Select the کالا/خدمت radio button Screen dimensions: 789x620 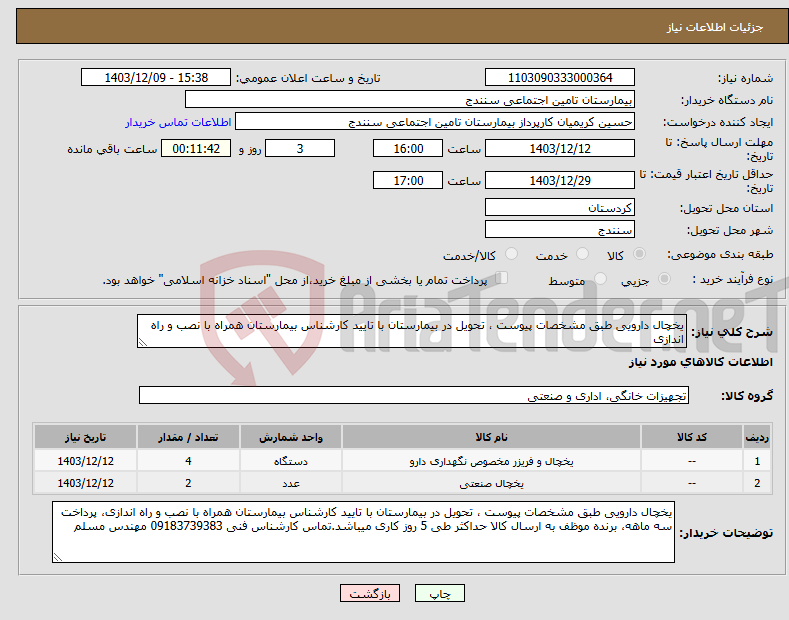511,254
